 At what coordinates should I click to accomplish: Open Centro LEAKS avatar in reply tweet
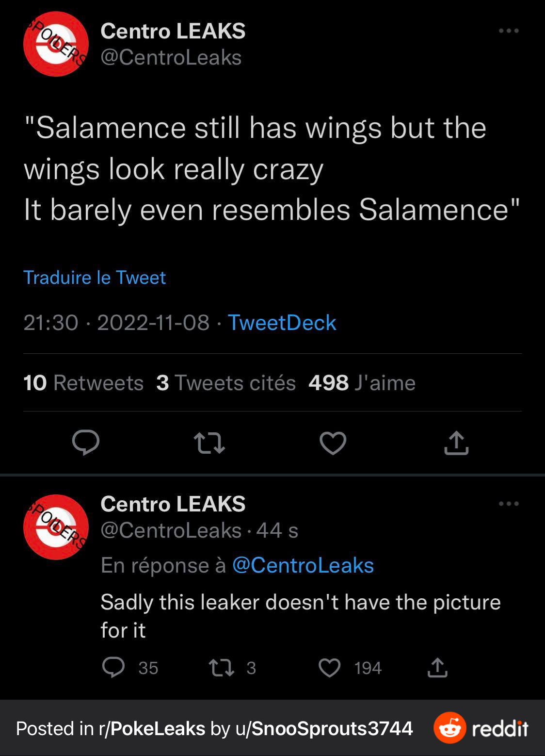[56, 527]
